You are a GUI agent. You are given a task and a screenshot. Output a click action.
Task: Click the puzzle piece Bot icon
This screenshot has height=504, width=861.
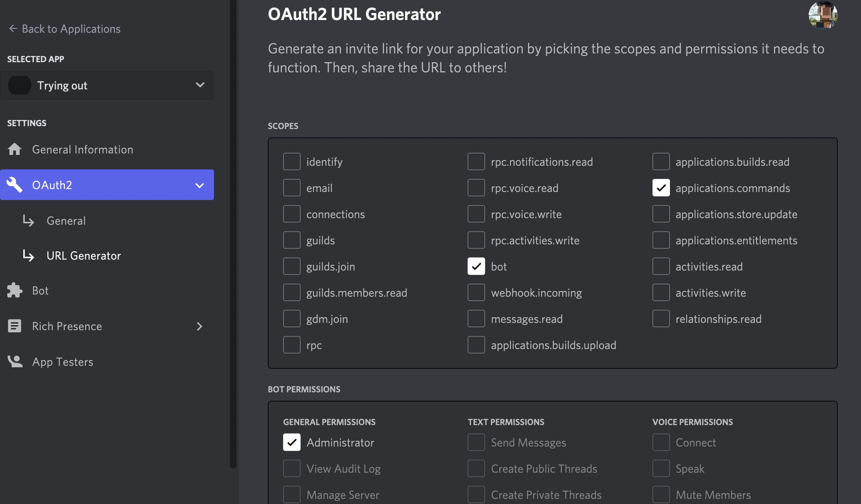pyautogui.click(x=15, y=290)
